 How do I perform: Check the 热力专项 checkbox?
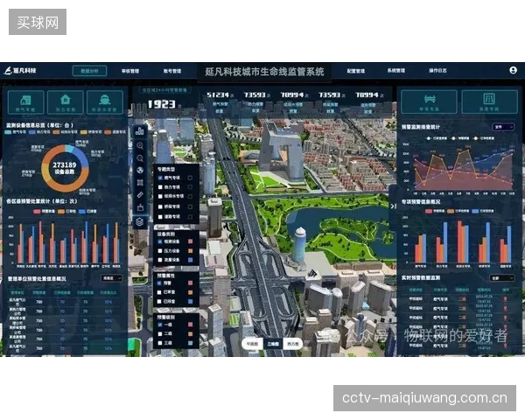(x=160, y=187)
